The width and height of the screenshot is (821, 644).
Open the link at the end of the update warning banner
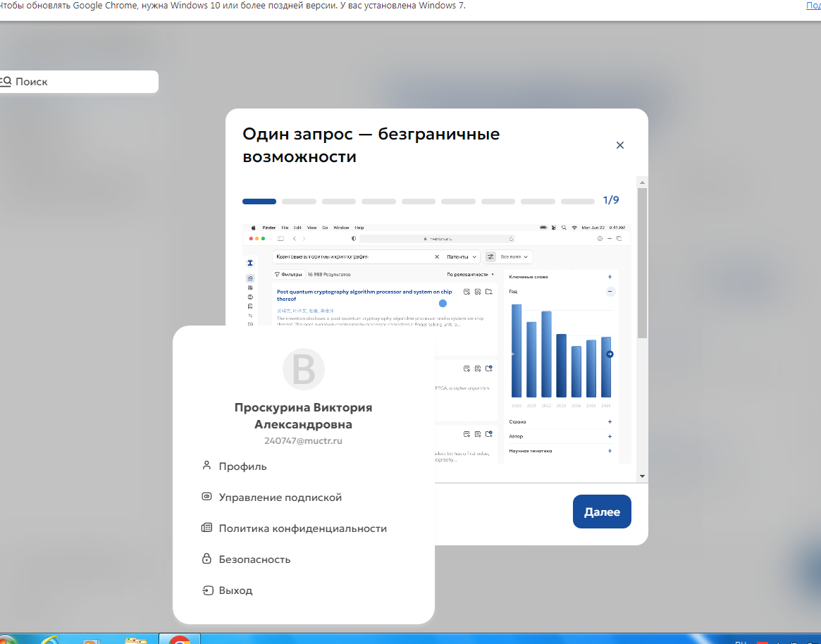click(815, 6)
